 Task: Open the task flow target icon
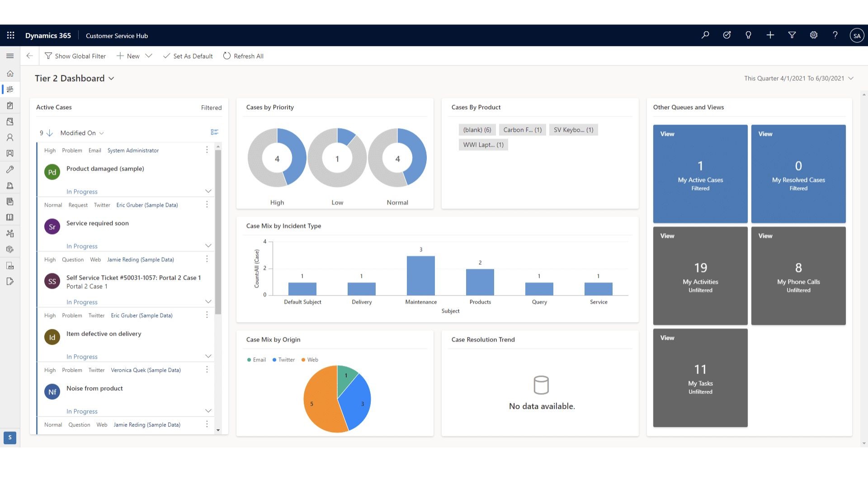click(726, 35)
